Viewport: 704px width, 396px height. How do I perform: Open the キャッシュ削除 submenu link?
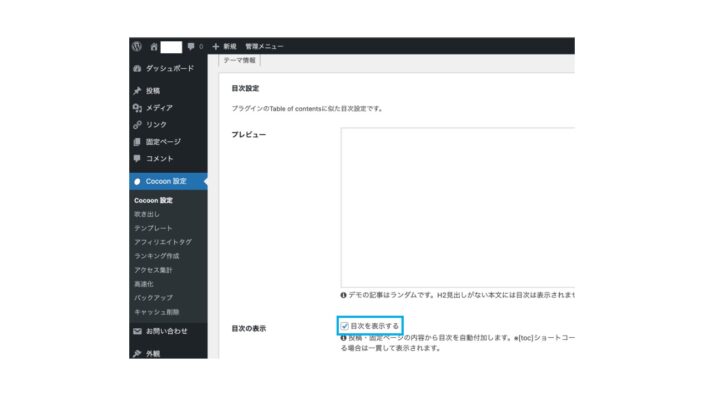(157, 312)
